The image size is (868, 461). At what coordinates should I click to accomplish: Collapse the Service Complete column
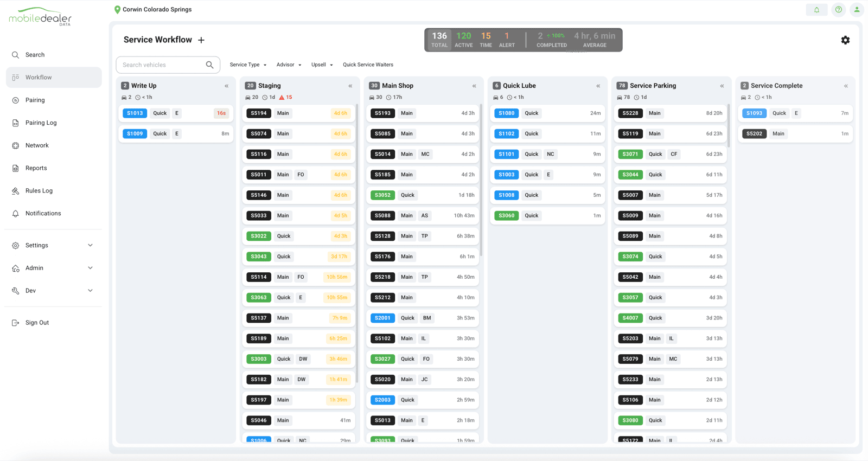(x=846, y=86)
